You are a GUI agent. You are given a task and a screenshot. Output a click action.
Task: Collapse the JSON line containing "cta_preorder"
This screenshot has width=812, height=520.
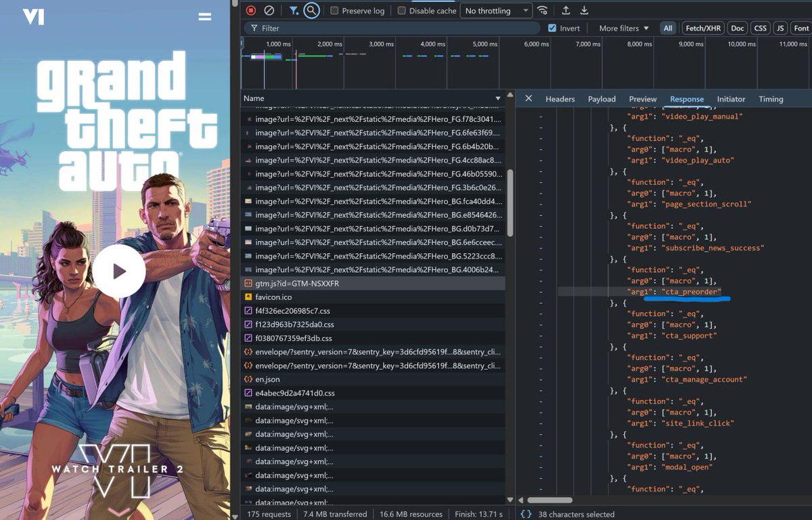(541, 292)
